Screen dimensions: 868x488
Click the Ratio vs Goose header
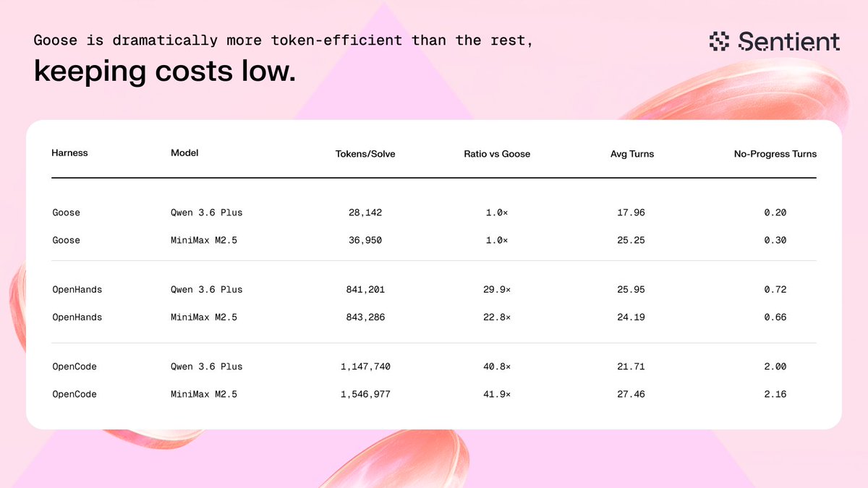tap(497, 154)
